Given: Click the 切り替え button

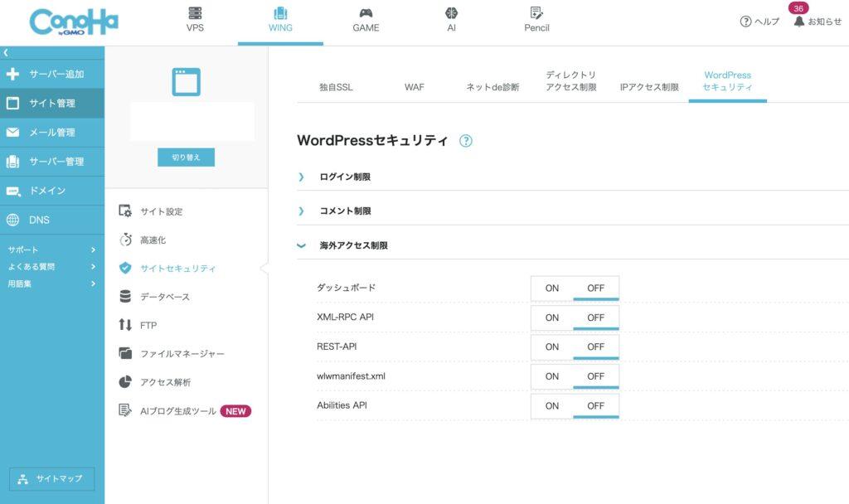Looking at the screenshot, I should point(186,157).
